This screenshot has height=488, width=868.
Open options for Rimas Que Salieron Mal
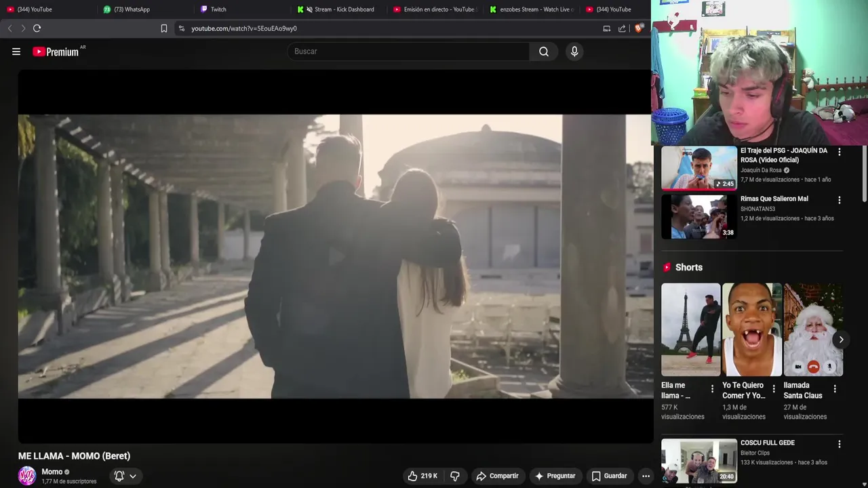coord(840,200)
